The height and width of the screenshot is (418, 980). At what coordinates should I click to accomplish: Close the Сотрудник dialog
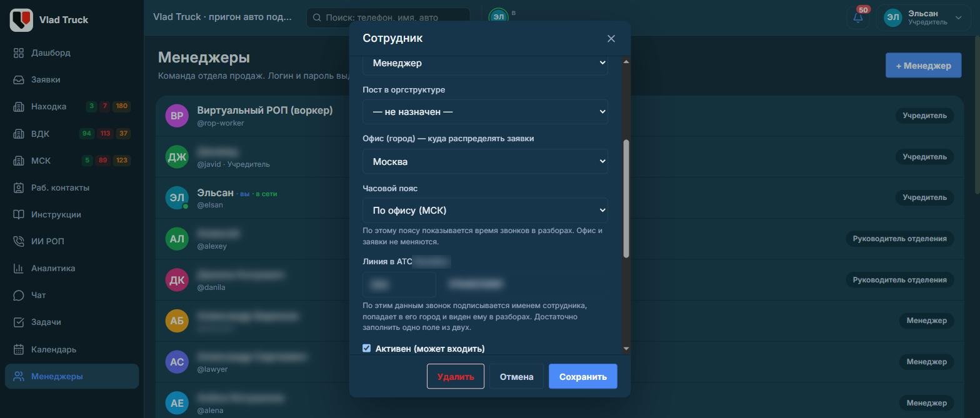pos(611,39)
